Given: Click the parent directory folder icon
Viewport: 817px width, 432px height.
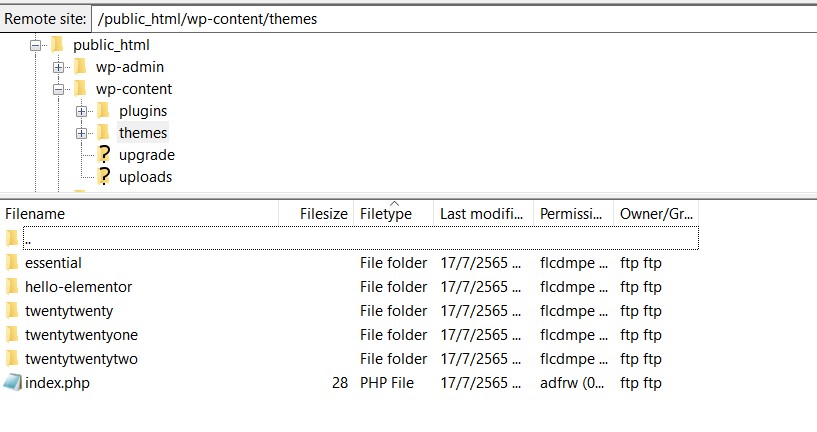Looking at the screenshot, I should pyautogui.click(x=12, y=238).
